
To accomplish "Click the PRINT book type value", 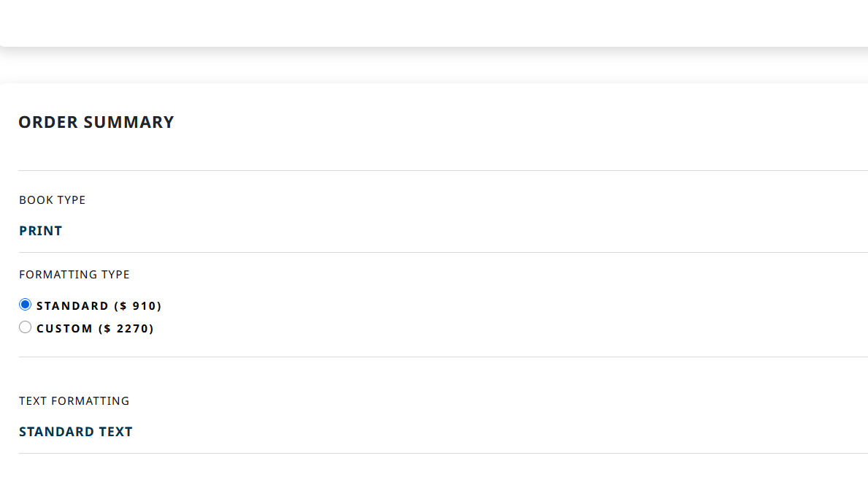I will (41, 231).
